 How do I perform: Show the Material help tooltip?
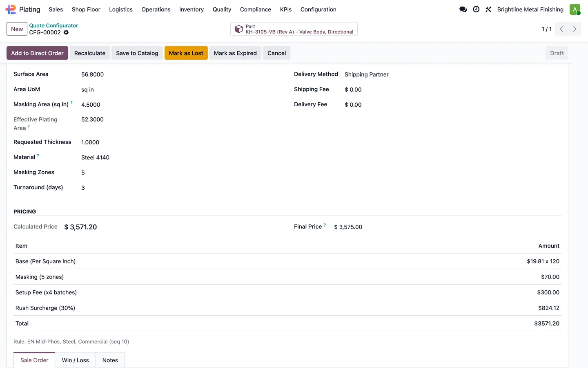pos(38,155)
